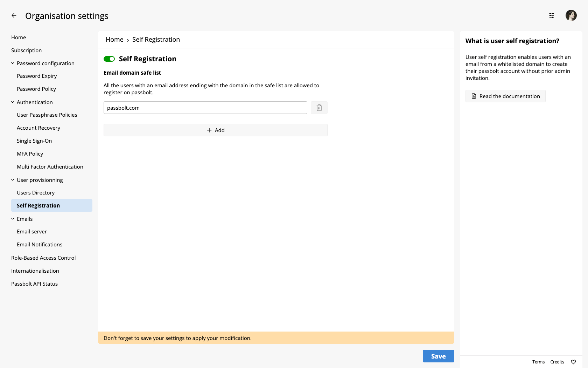Open the Terms link
The image size is (588, 368).
(538, 362)
